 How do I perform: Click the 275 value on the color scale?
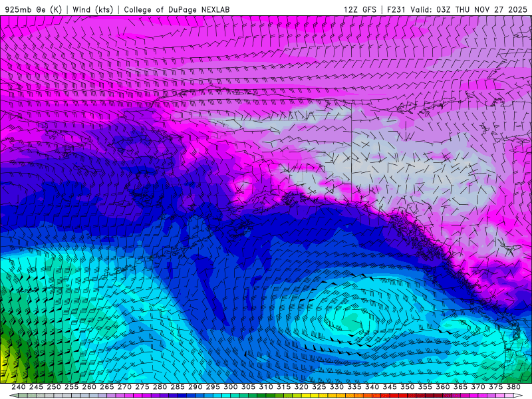pos(142,387)
